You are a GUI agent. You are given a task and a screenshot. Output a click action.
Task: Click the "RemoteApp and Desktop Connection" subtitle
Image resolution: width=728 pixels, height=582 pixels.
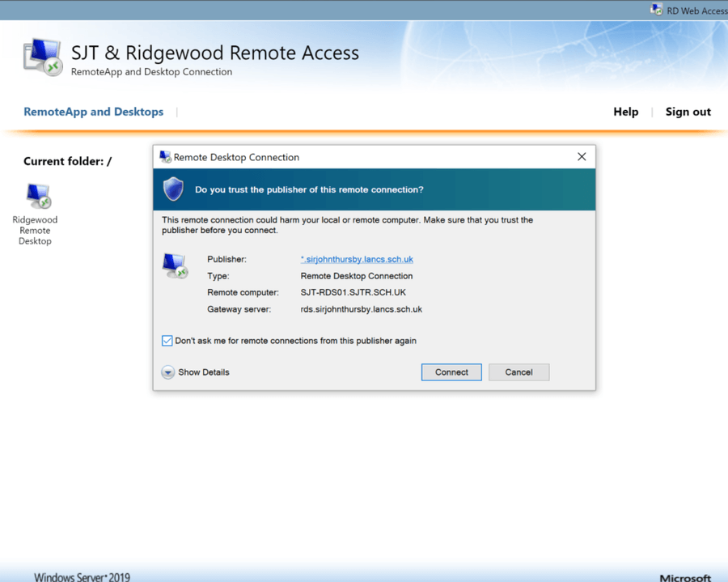[x=151, y=72]
